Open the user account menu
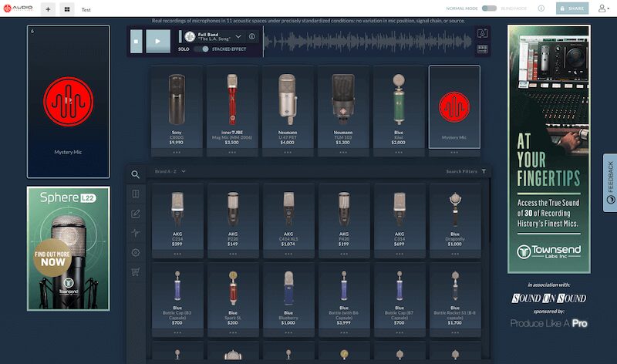This screenshot has width=617, height=364. [603, 8]
